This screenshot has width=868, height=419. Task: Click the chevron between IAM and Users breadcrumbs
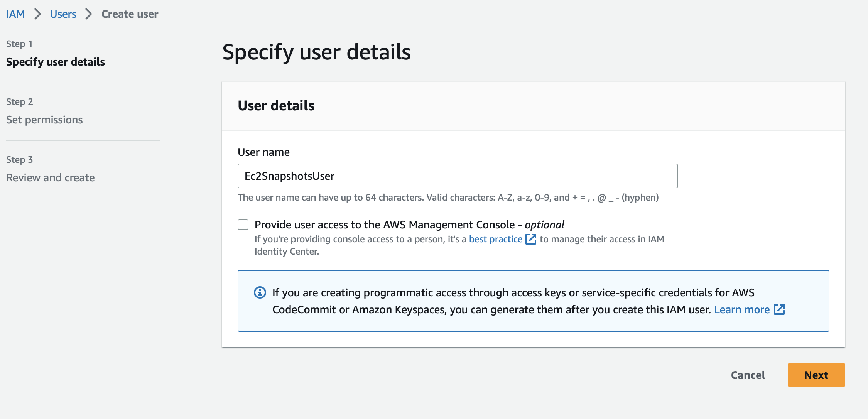tap(37, 14)
